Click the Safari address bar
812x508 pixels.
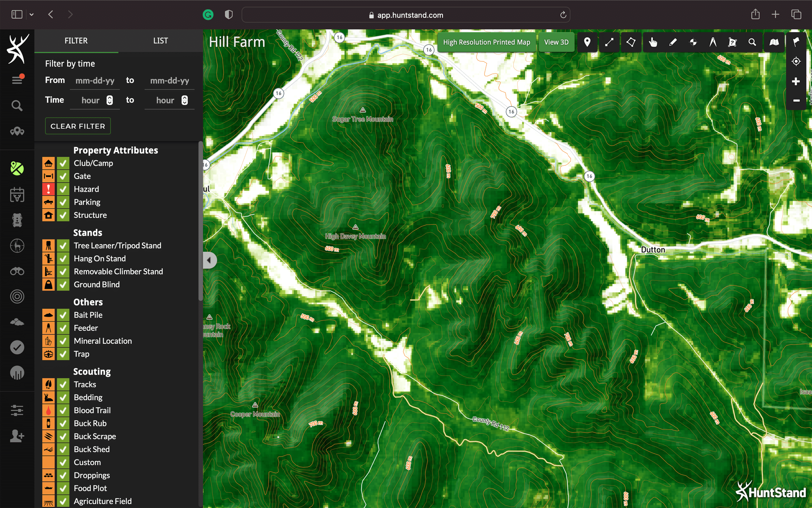coord(406,15)
